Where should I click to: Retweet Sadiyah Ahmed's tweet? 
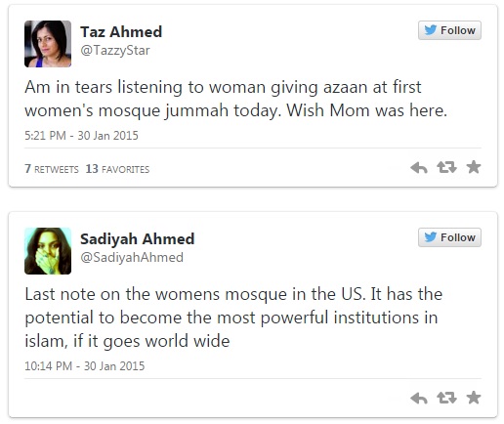446,398
